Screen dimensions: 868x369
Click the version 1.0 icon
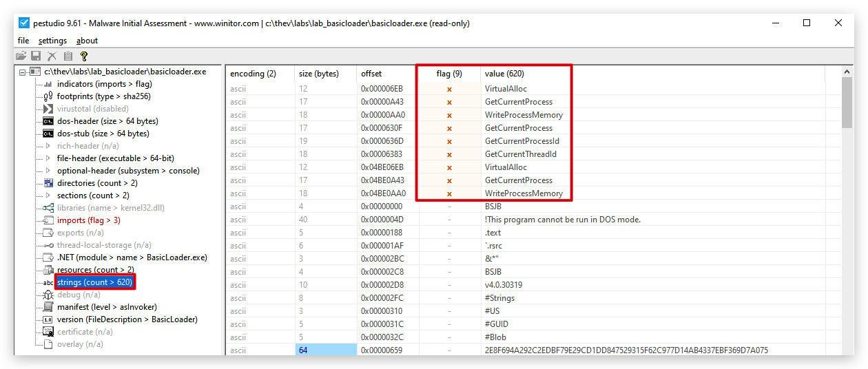48,319
